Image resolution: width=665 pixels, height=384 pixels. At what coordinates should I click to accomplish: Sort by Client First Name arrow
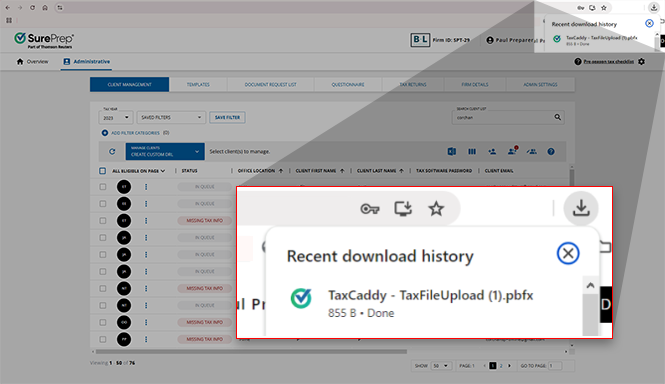[x=342, y=171]
